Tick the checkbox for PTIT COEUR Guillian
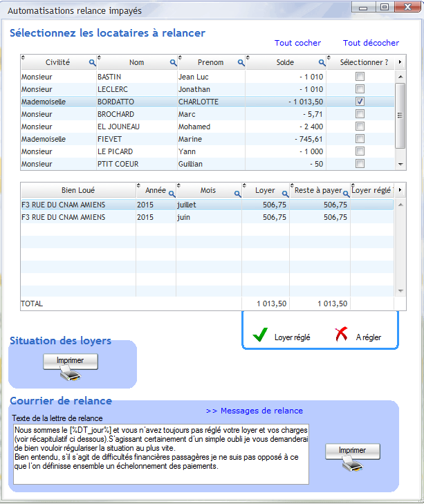The width and height of the screenshot is (424, 504). click(x=360, y=164)
